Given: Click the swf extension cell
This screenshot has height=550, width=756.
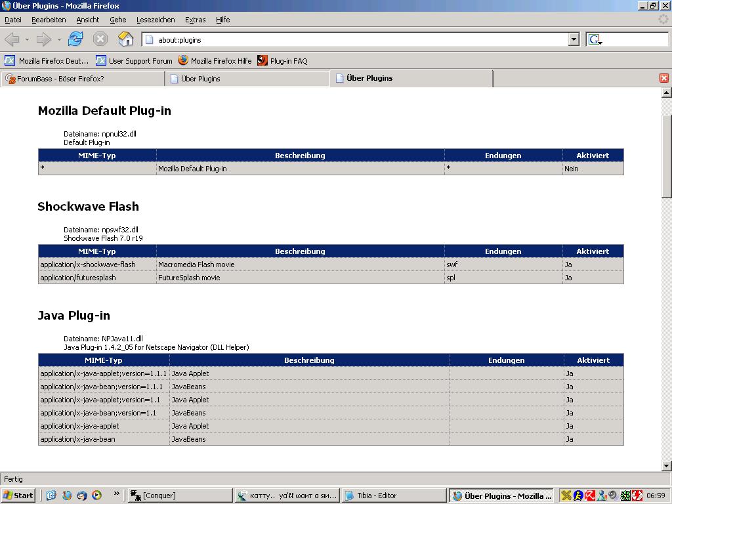Looking at the screenshot, I should 503,264.
